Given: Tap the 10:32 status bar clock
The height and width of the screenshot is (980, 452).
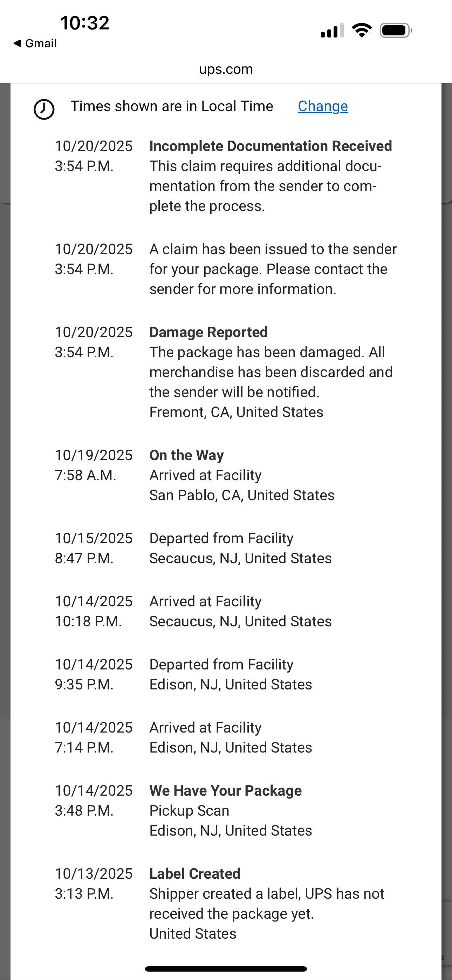Looking at the screenshot, I should [x=84, y=23].
